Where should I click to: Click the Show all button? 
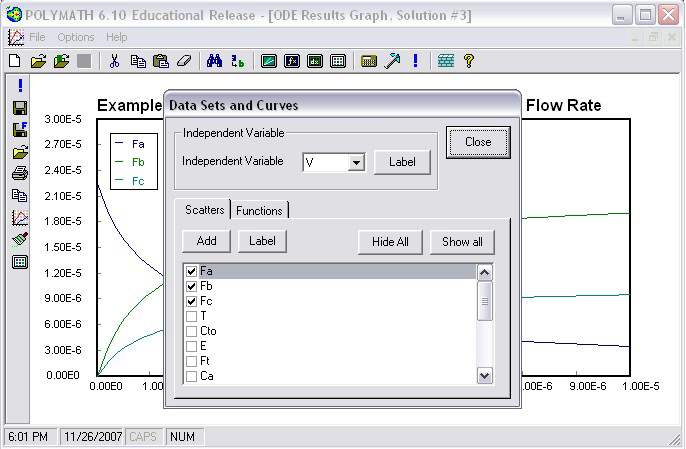pos(462,241)
